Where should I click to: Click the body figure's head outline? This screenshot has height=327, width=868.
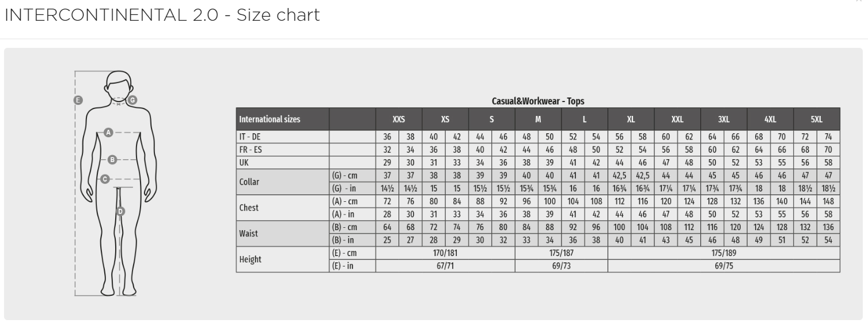click(x=119, y=83)
